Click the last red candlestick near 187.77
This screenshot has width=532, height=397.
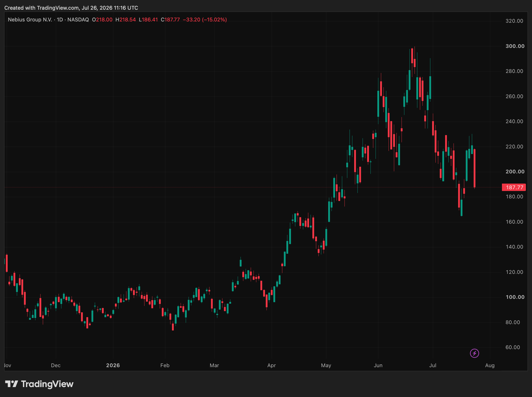[474, 168]
